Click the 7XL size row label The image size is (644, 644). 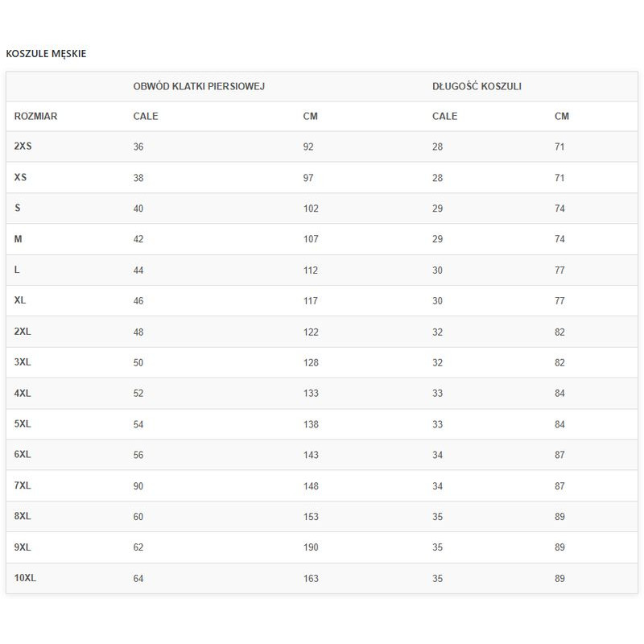tap(23, 485)
